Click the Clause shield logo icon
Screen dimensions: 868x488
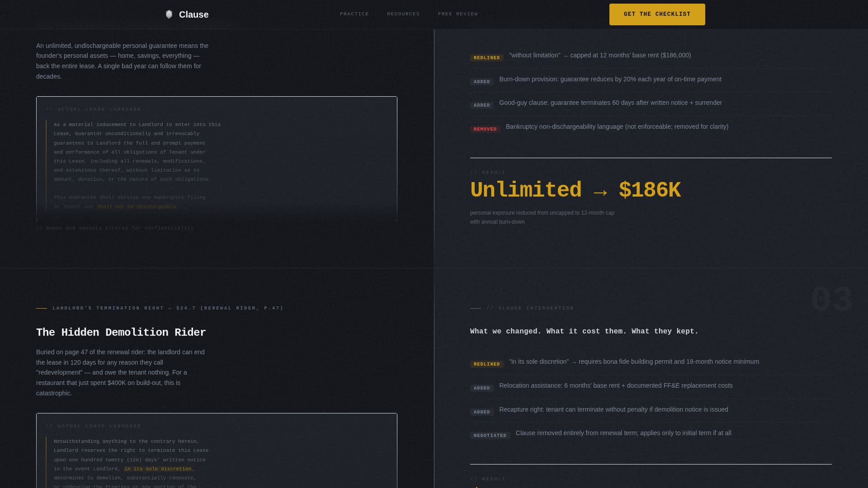pyautogui.click(x=169, y=14)
